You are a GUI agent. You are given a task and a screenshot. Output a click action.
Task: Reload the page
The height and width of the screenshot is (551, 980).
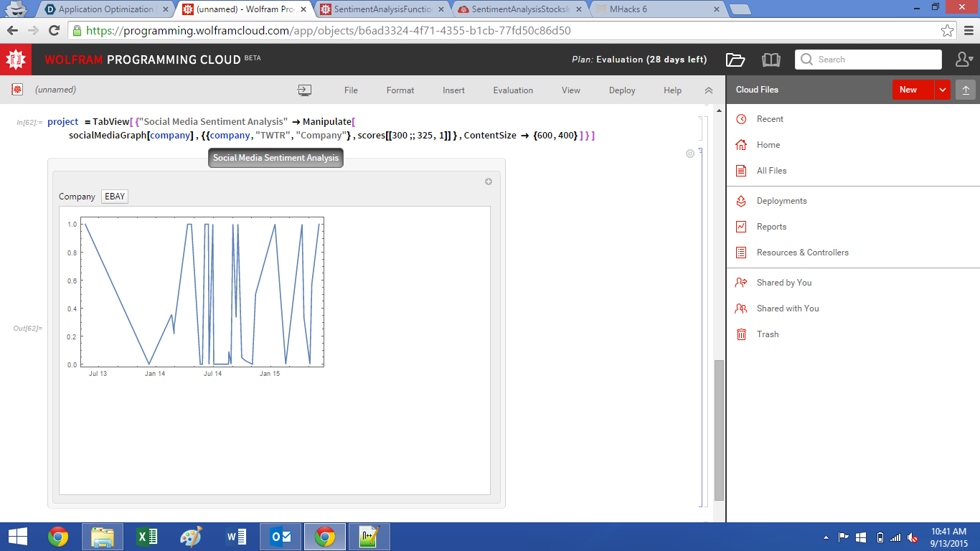[54, 31]
